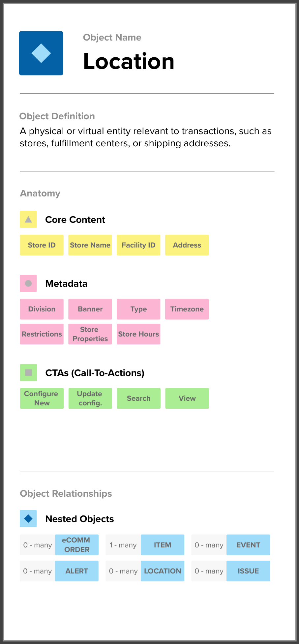Click the pink Metadata circle icon
The height and width of the screenshot is (644, 299).
click(x=28, y=283)
